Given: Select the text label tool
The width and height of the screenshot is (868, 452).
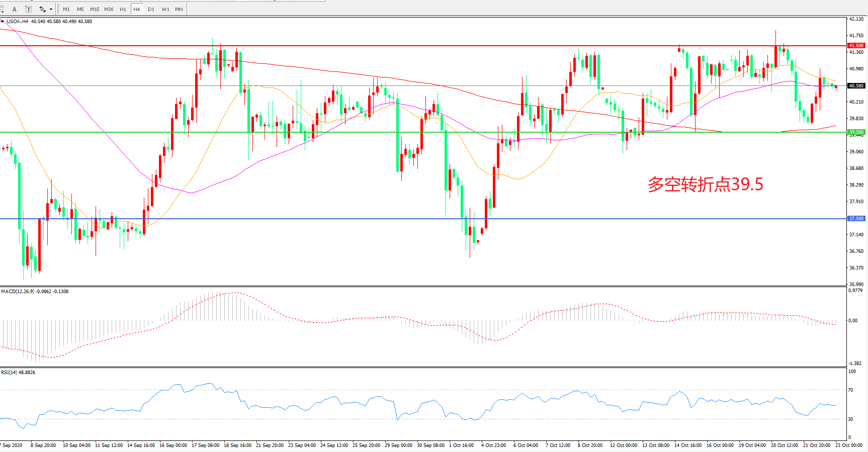Looking at the screenshot, I should coord(28,9).
